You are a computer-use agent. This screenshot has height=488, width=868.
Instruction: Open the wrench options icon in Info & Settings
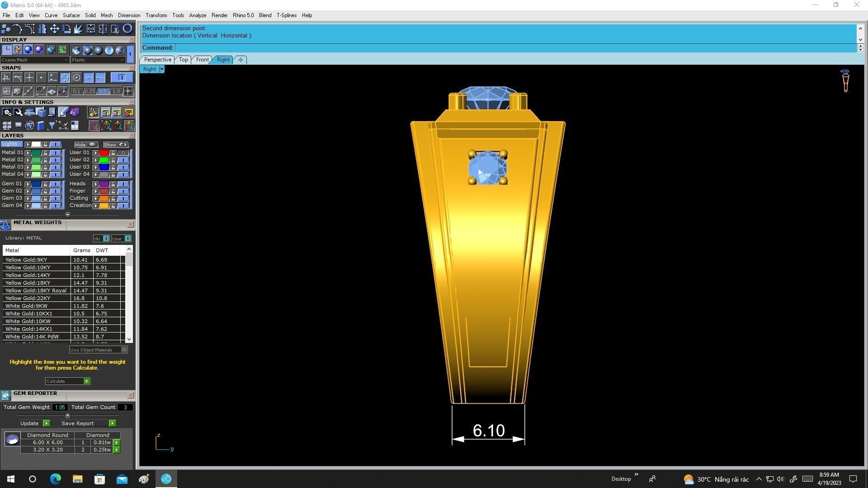pos(18,113)
